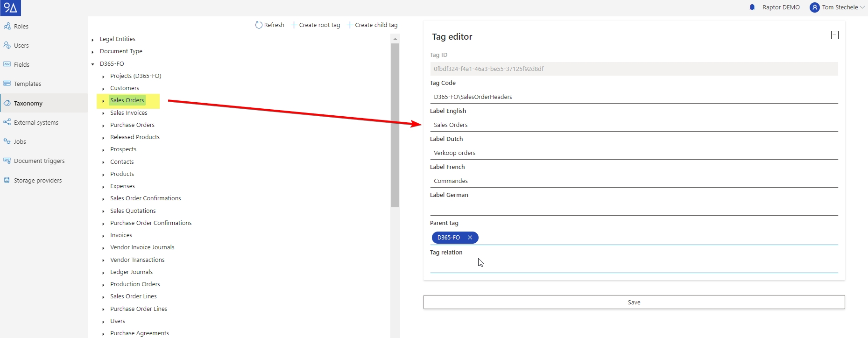Click the Roles sidebar icon
Image resolution: width=868 pixels, height=338 pixels.
pyautogui.click(x=7, y=26)
